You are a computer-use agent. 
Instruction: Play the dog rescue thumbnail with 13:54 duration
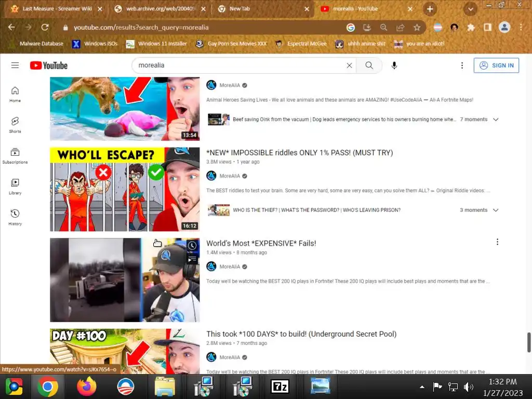125,109
